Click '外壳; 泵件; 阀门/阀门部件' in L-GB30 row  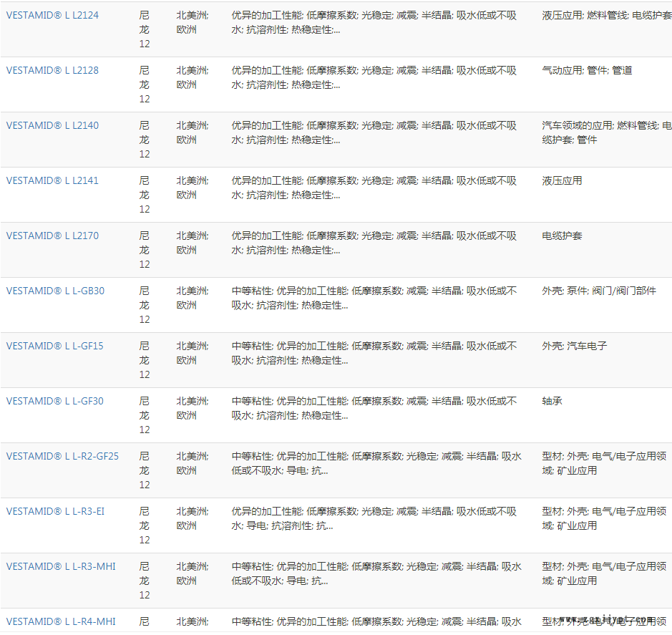[x=599, y=291]
